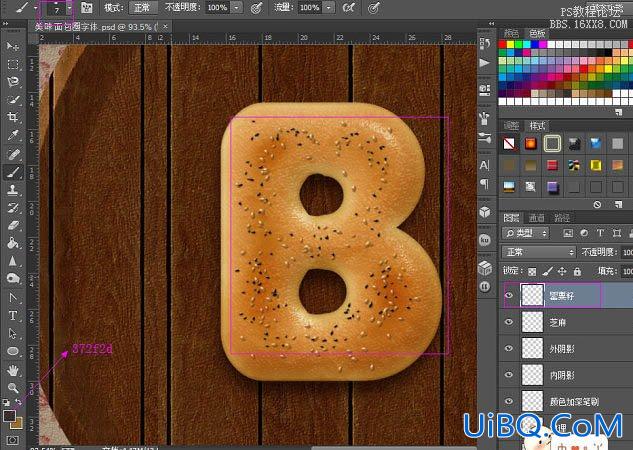Select the Healing Brush tool
633x450 pixels.
click(13, 154)
